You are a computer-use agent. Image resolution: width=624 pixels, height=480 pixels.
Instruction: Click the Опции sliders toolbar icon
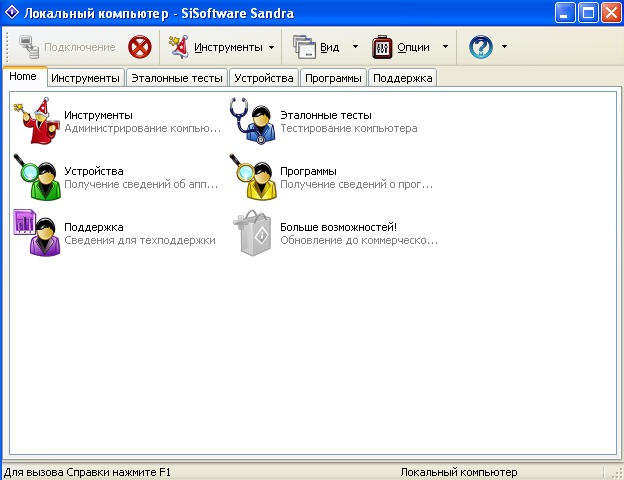tap(382, 47)
